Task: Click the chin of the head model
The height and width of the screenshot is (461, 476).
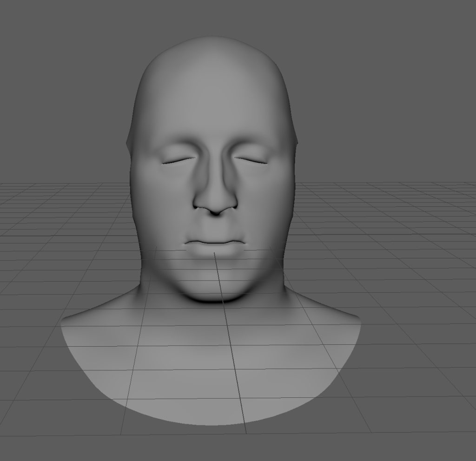Action: [x=214, y=287]
